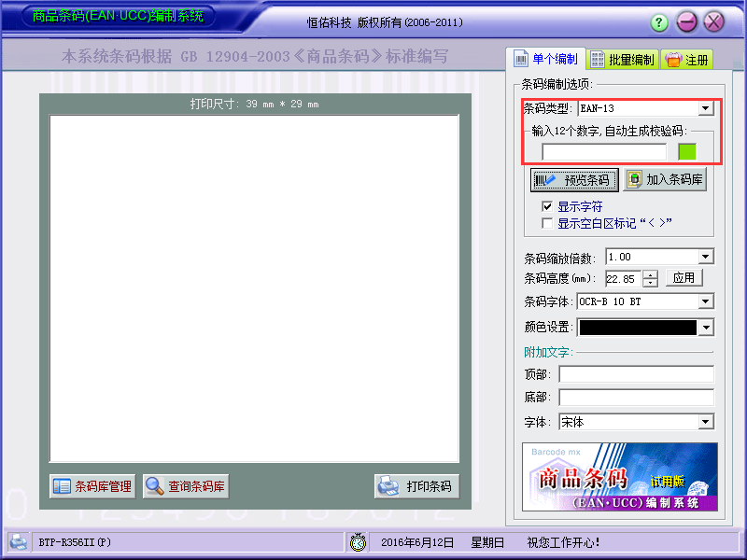
Task: Click 打印条码 to print the barcode
Action: coord(416,486)
